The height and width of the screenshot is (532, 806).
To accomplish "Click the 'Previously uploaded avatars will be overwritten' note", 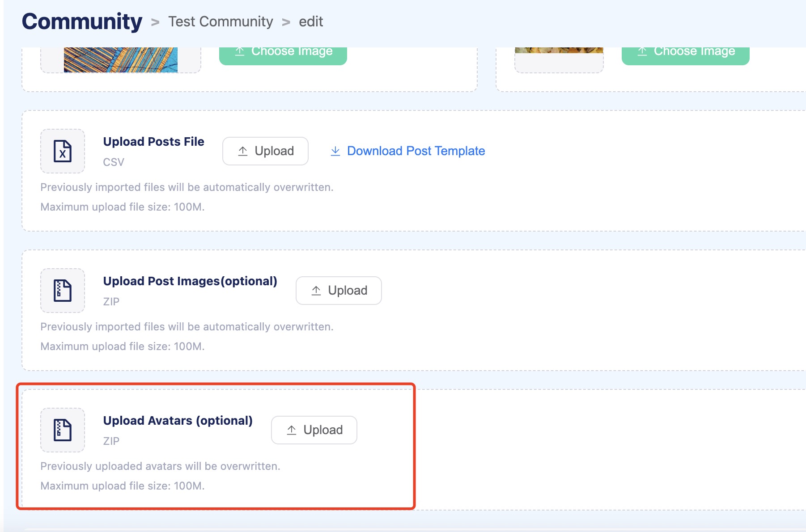I will [160, 466].
